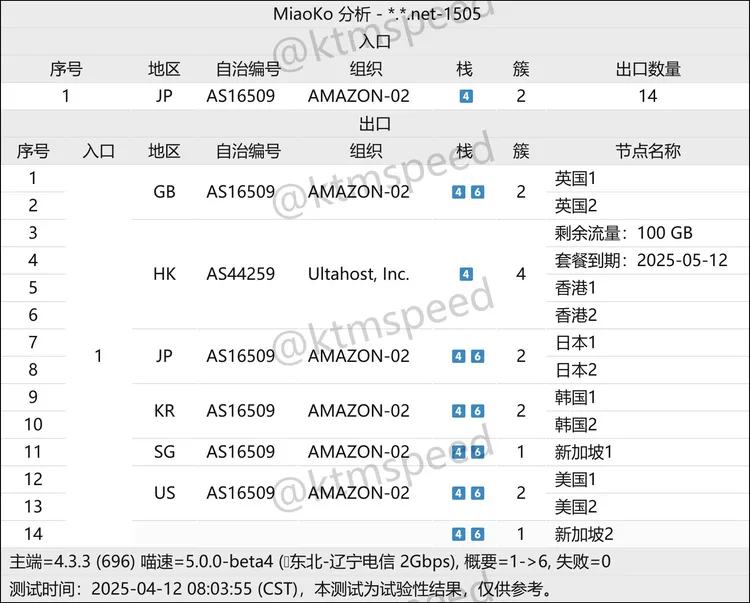Select the 香港2 node name
The width and height of the screenshot is (750, 603).
tap(576, 315)
